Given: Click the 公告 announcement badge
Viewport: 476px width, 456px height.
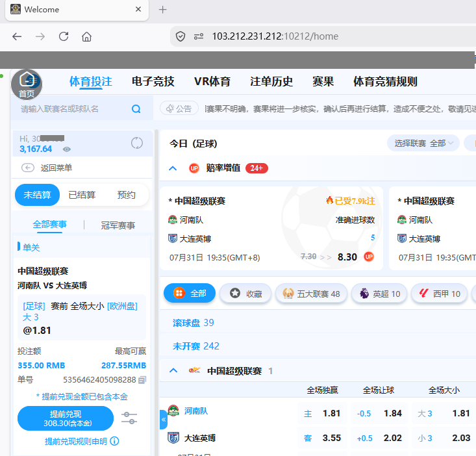Looking at the screenshot, I should pyautogui.click(x=179, y=108).
